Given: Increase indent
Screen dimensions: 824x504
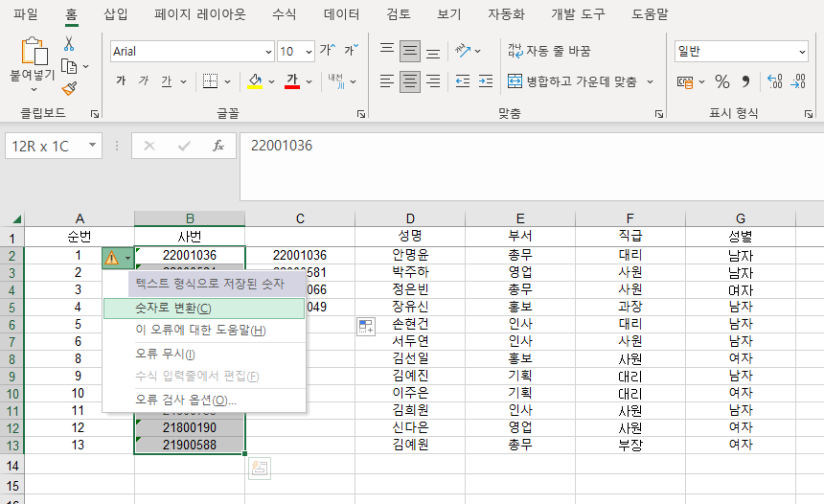Looking at the screenshot, I should tap(486, 81).
